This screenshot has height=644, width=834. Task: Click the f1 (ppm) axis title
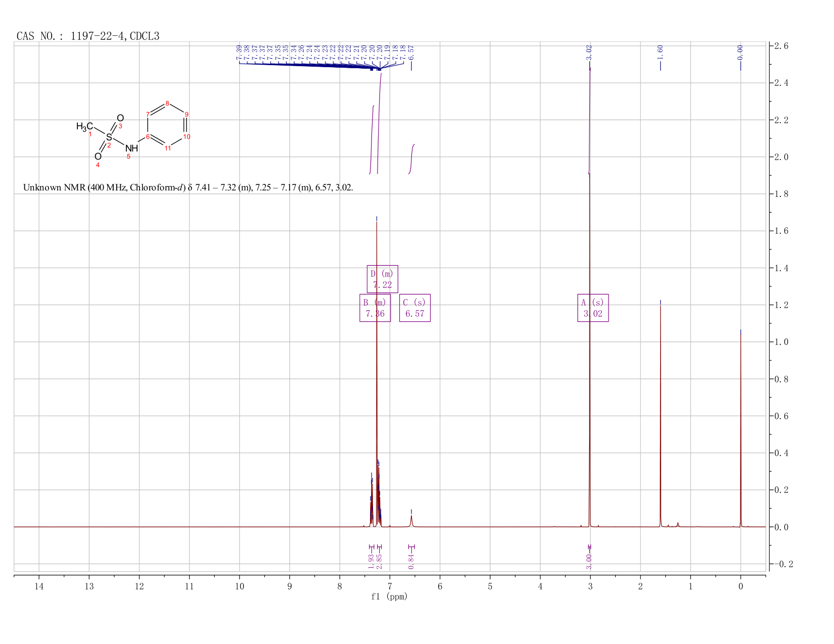[x=389, y=597]
